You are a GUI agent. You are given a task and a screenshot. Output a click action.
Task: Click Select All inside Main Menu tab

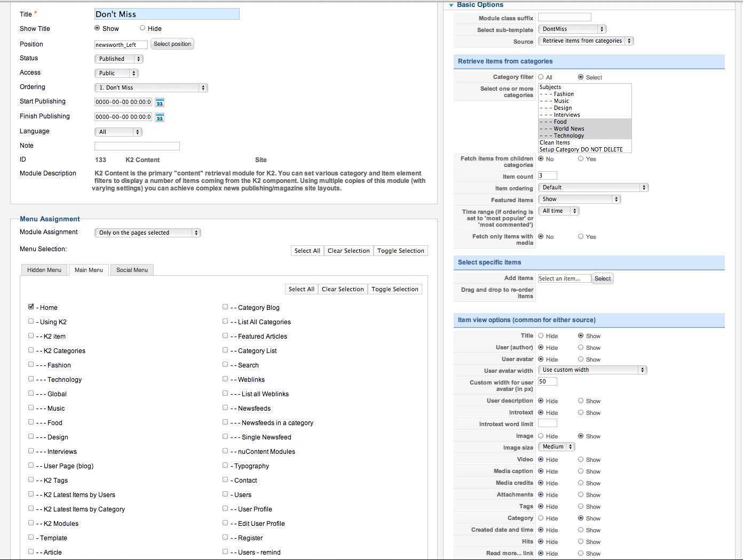pyautogui.click(x=302, y=289)
